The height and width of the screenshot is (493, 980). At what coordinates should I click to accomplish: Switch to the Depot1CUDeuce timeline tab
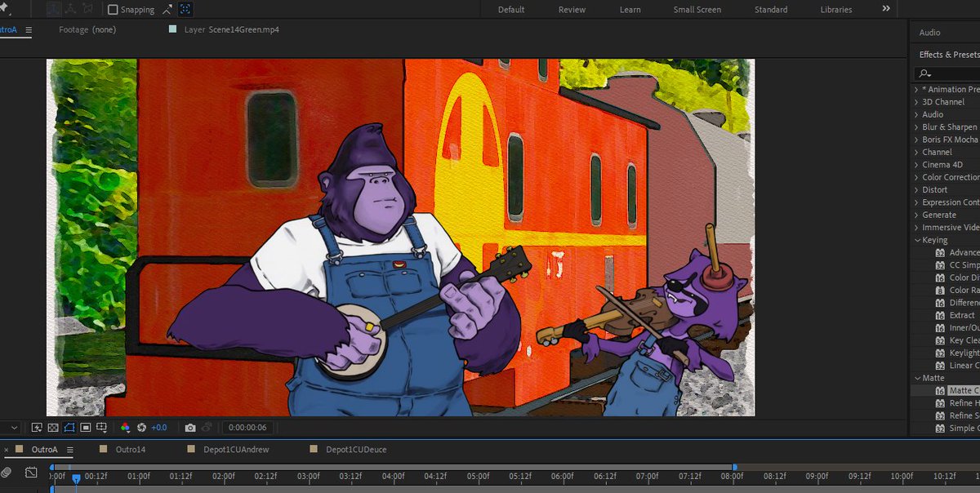pos(356,449)
